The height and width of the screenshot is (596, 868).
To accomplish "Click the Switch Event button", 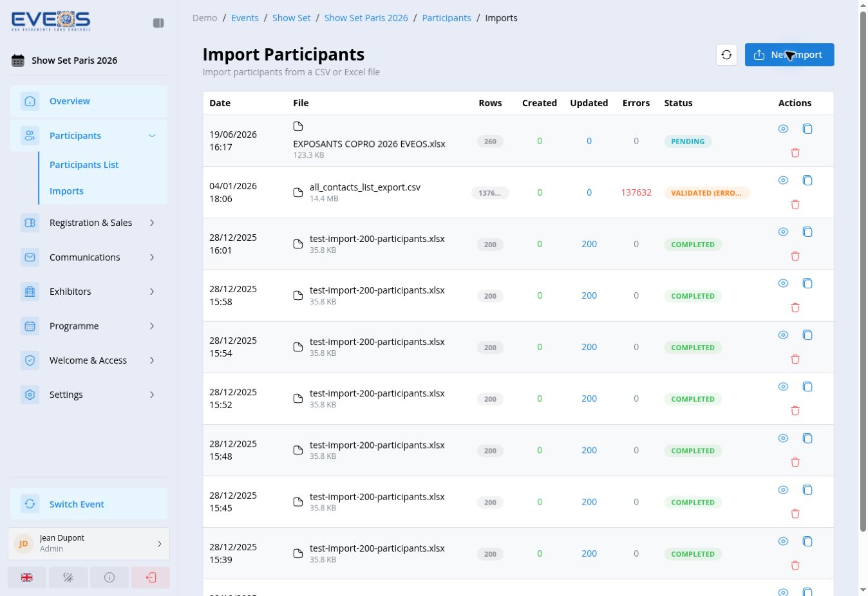I will 89,504.
